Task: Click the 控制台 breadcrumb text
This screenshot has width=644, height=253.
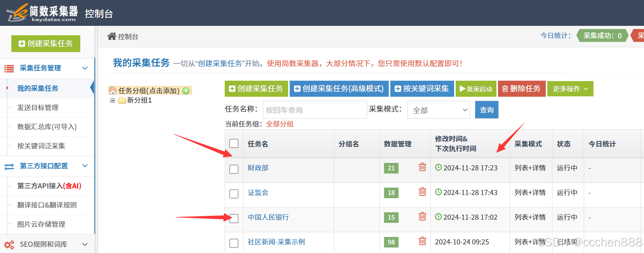Action: [x=128, y=36]
